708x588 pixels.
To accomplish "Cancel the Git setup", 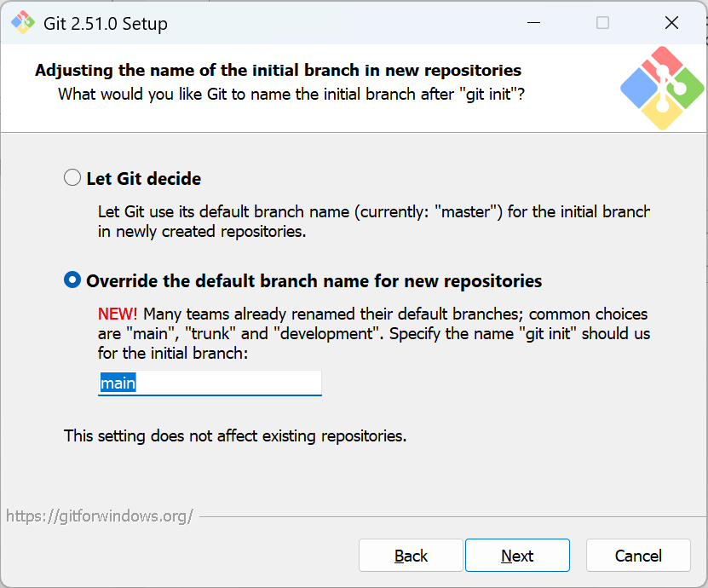I will click(x=638, y=556).
